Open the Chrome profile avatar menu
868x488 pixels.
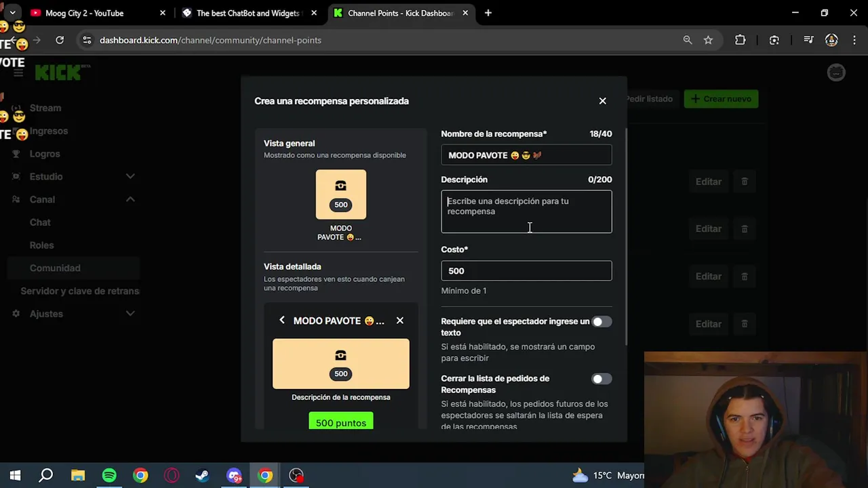coord(831,40)
